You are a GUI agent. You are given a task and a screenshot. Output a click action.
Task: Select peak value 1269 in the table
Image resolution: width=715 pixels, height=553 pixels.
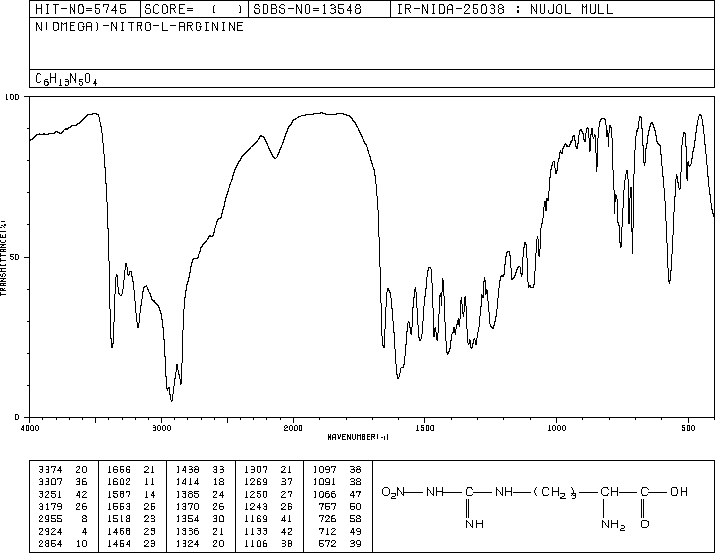256,481
